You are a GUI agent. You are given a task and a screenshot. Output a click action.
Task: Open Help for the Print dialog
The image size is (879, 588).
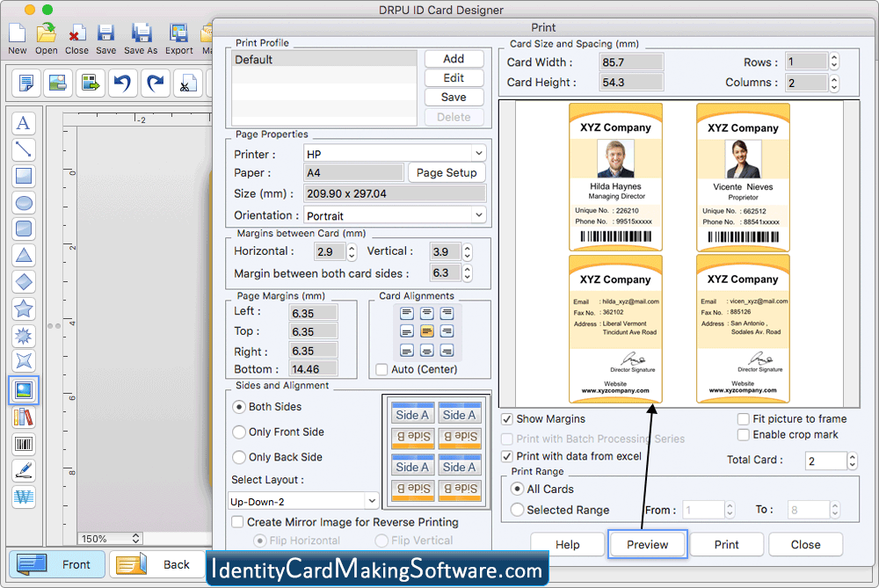click(x=567, y=544)
